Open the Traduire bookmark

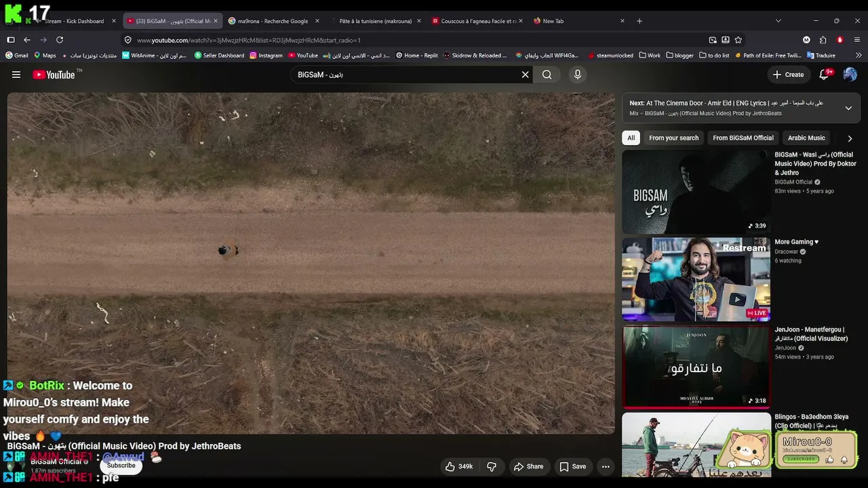(821, 56)
